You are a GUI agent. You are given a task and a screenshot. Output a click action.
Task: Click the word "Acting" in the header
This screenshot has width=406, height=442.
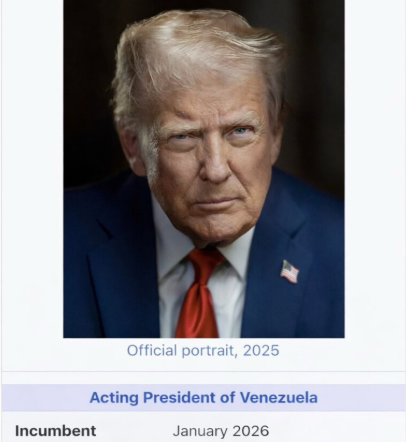(114, 398)
